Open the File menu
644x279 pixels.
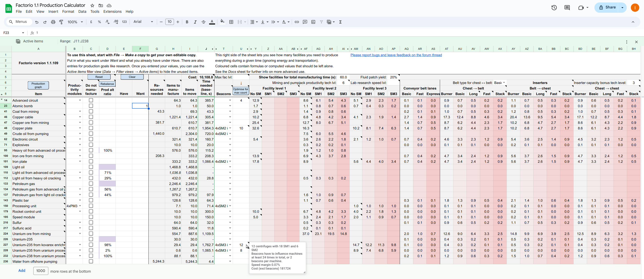coord(19,12)
